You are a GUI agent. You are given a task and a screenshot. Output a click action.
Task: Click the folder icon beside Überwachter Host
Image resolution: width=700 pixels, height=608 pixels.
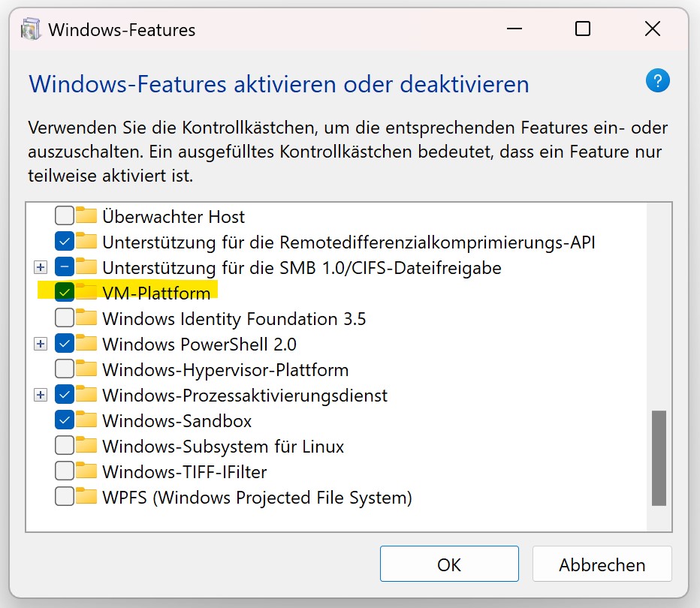pyautogui.click(x=87, y=217)
